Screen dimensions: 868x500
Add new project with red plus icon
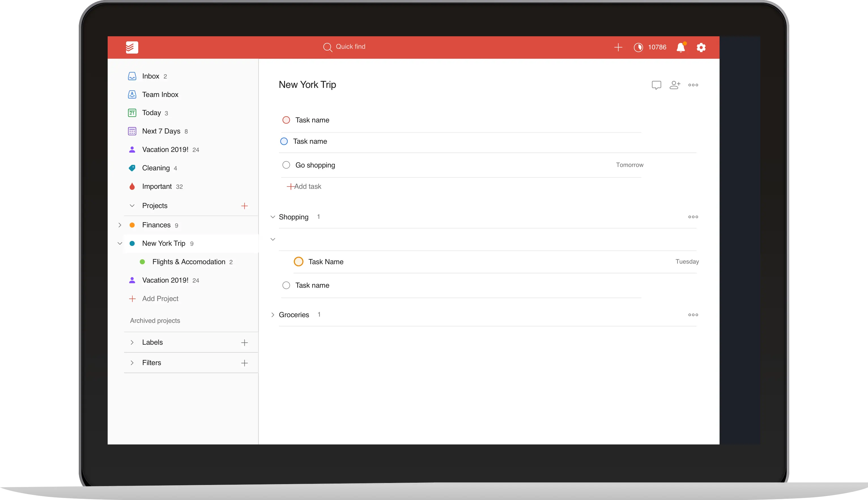click(244, 206)
